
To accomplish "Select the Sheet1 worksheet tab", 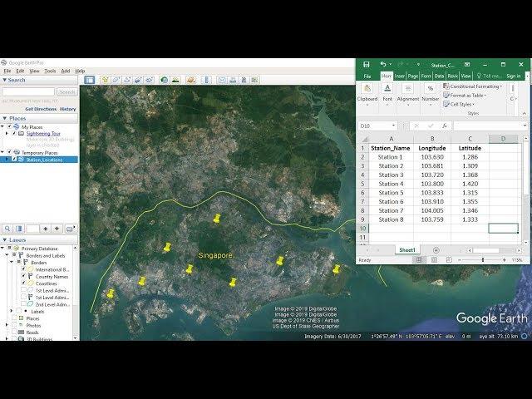I will click(x=407, y=250).
